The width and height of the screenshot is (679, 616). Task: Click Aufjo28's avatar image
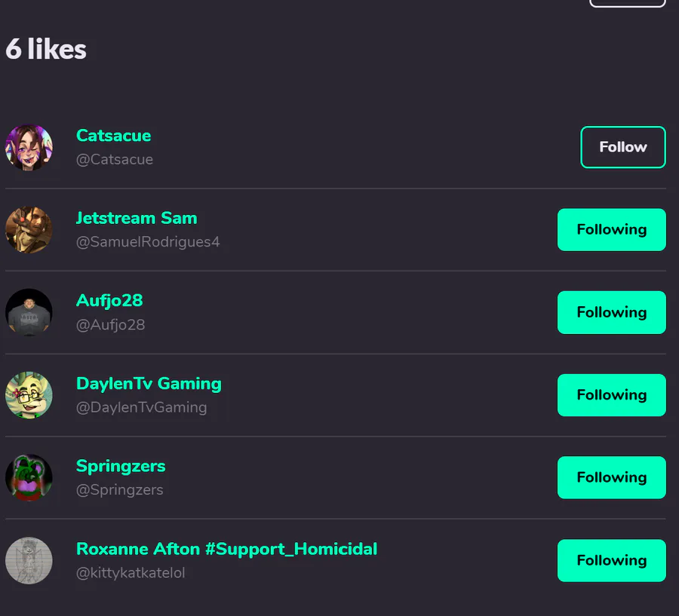pos(29,312)
